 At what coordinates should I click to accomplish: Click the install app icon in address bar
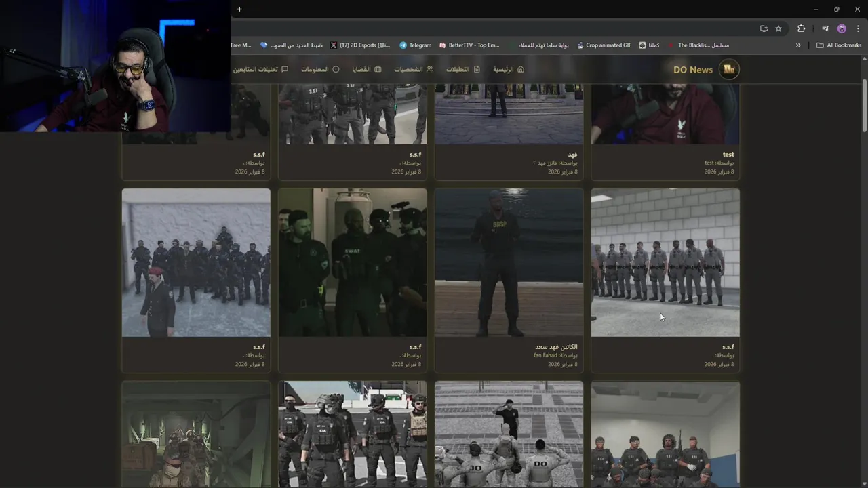764,28
